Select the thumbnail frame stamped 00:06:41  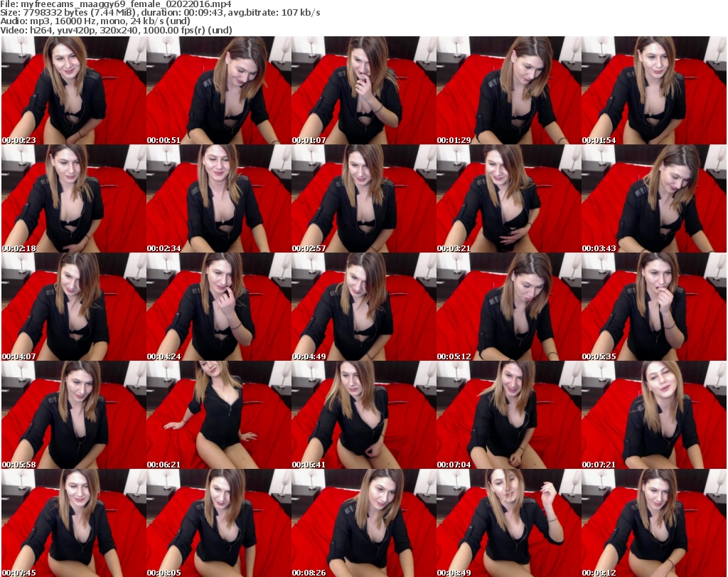tap(363, 415)
